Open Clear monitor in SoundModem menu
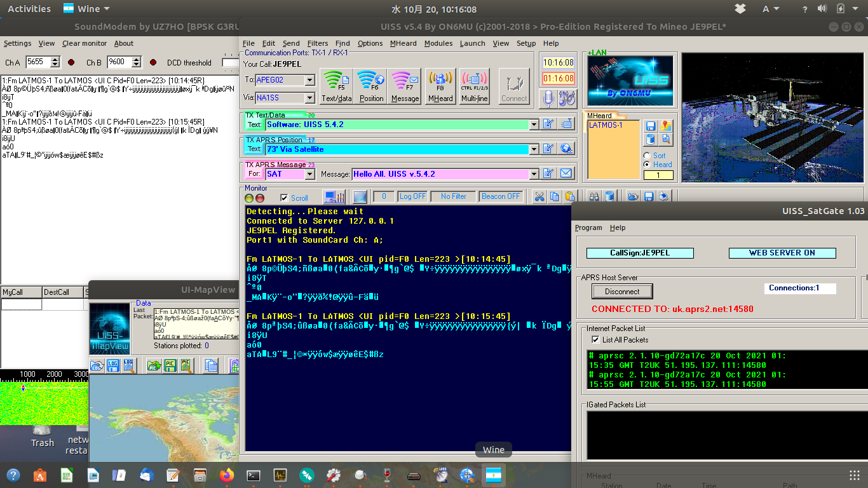Viewport: 868px width, 488px height. (x=84, y=43)
